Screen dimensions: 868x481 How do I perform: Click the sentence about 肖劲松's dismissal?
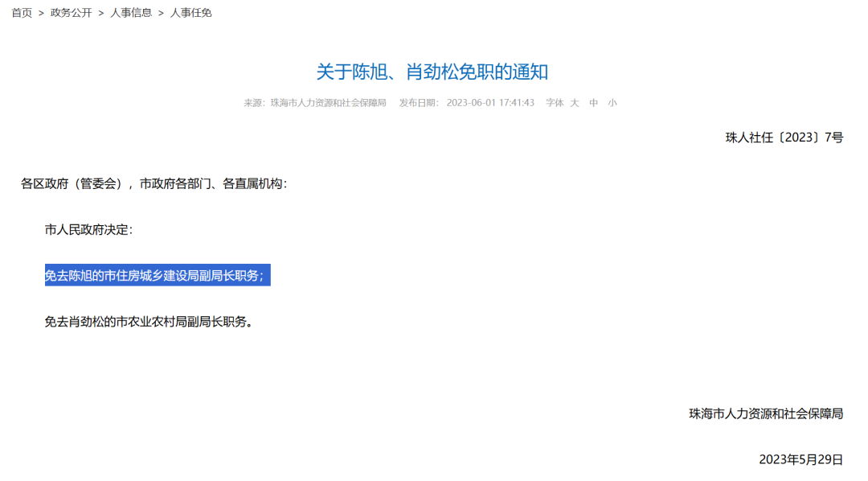[149, 322]
